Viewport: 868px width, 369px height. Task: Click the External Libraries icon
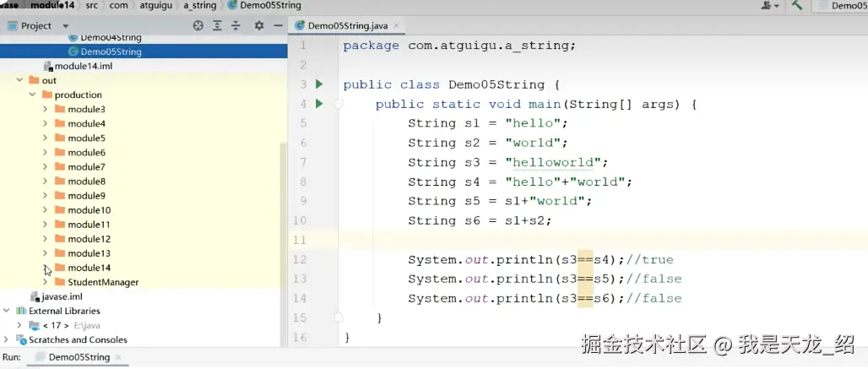21,311
